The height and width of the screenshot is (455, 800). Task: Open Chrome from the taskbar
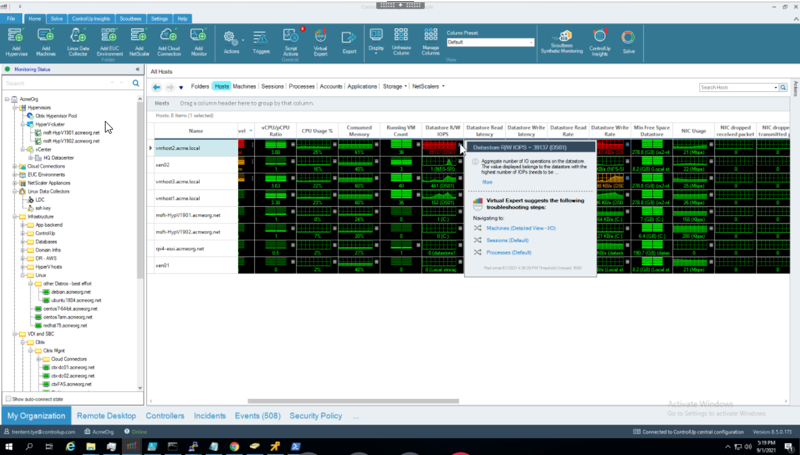click(x=234, y=446)
